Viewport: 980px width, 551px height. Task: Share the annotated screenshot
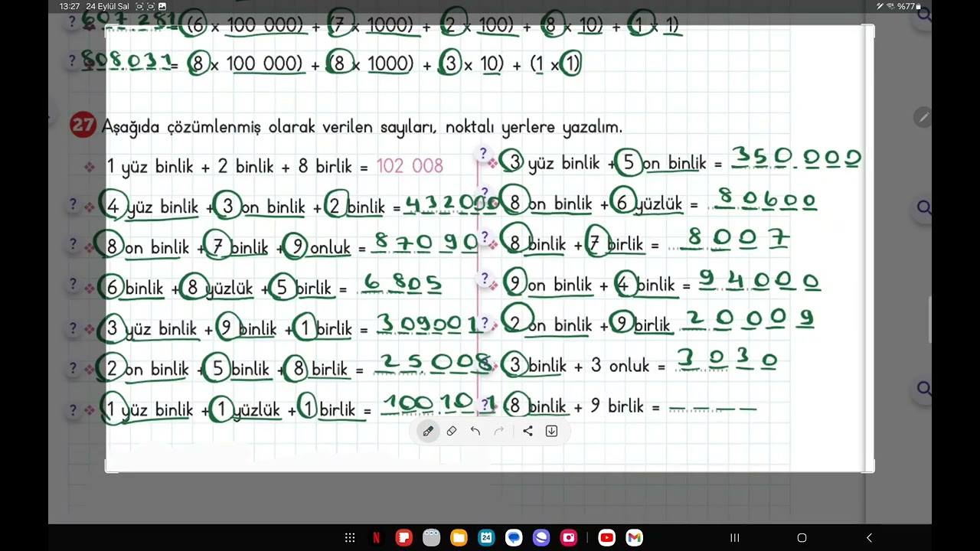coord(528,431)
